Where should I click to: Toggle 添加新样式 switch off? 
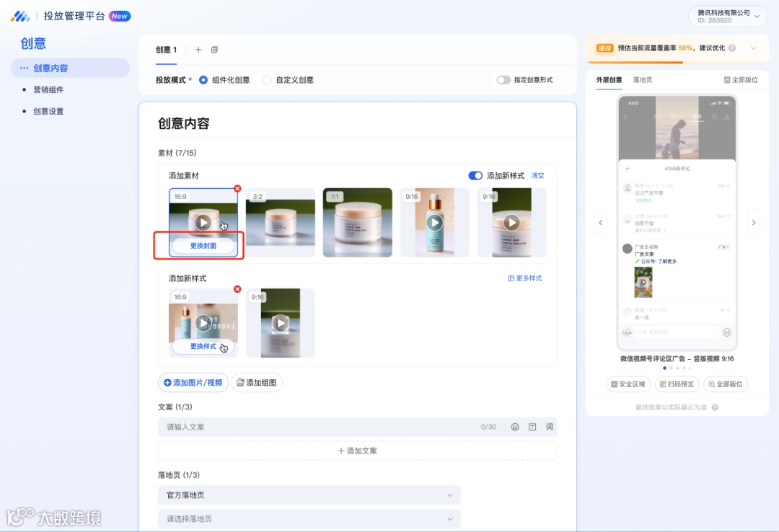(475, 175)
